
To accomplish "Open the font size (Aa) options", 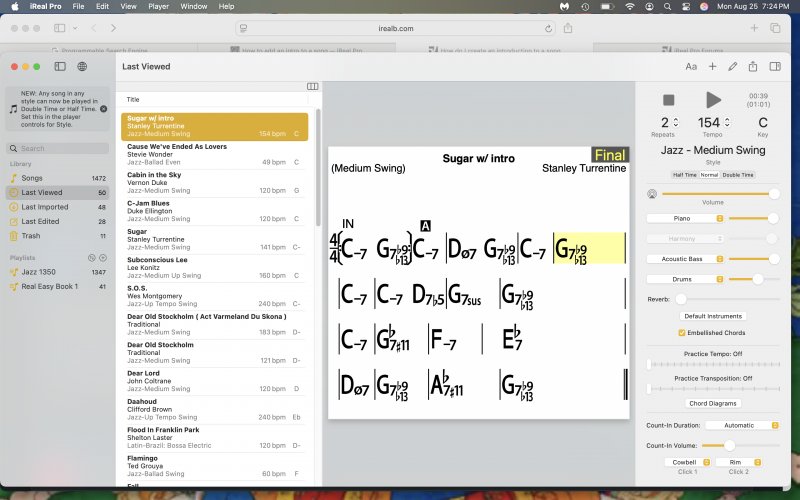I will (x=691, y=67).
